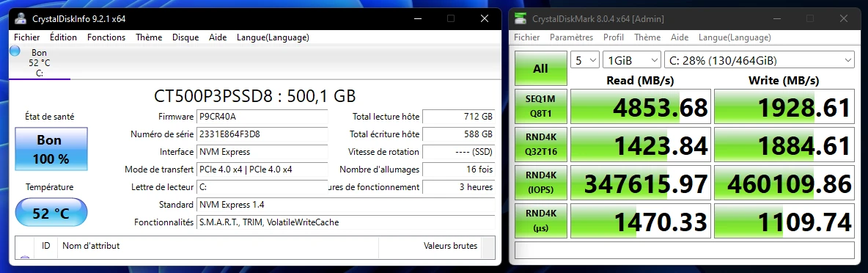Open Fonctions menu in CrystalDiskInfo
The width and height of the screenshot is (868, 273).
pos(106,37)
